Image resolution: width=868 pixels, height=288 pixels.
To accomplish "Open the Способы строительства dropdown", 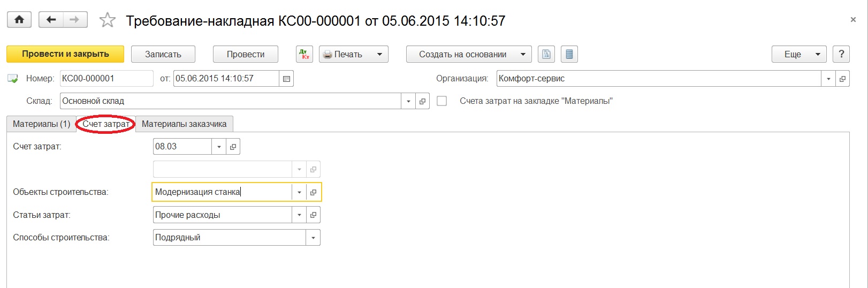I will point(313,238).
